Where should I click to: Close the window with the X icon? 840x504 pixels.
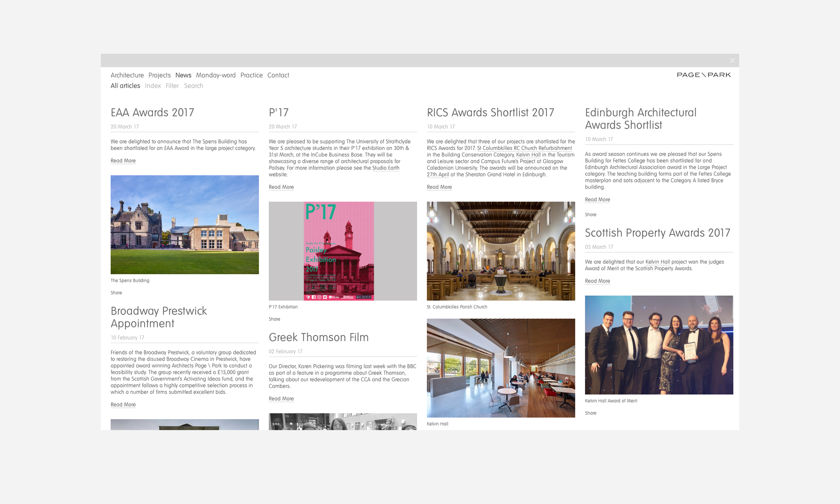(x=732, y=60)
